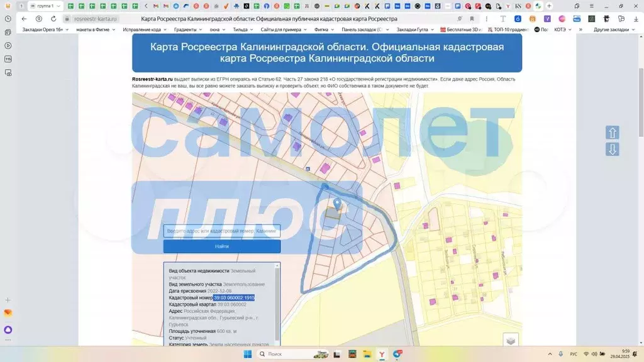This screenshot has height=362, width=644.
Task: Open the map layers icon
Action: (x=511, y=340)
